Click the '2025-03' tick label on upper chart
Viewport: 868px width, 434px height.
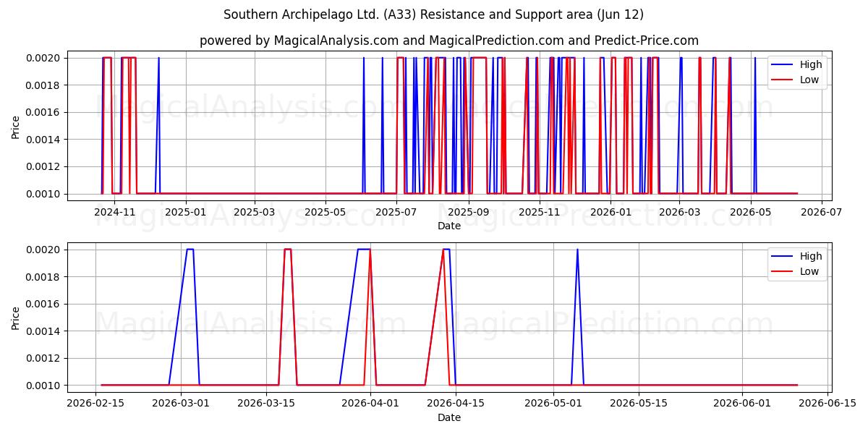coord(255,213)
